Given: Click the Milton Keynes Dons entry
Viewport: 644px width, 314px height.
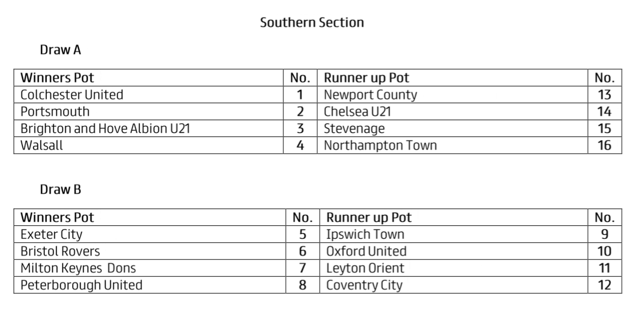Looking at the screenshot, I should [78, 268].
